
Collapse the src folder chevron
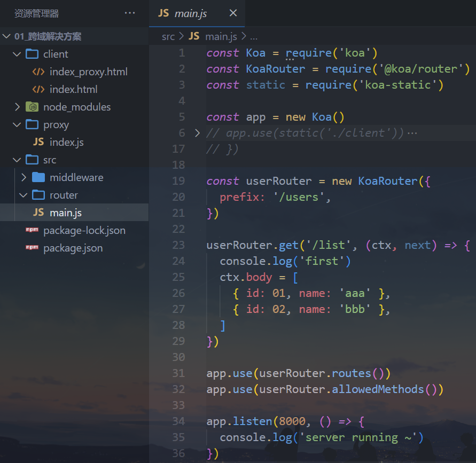point(17,160)
